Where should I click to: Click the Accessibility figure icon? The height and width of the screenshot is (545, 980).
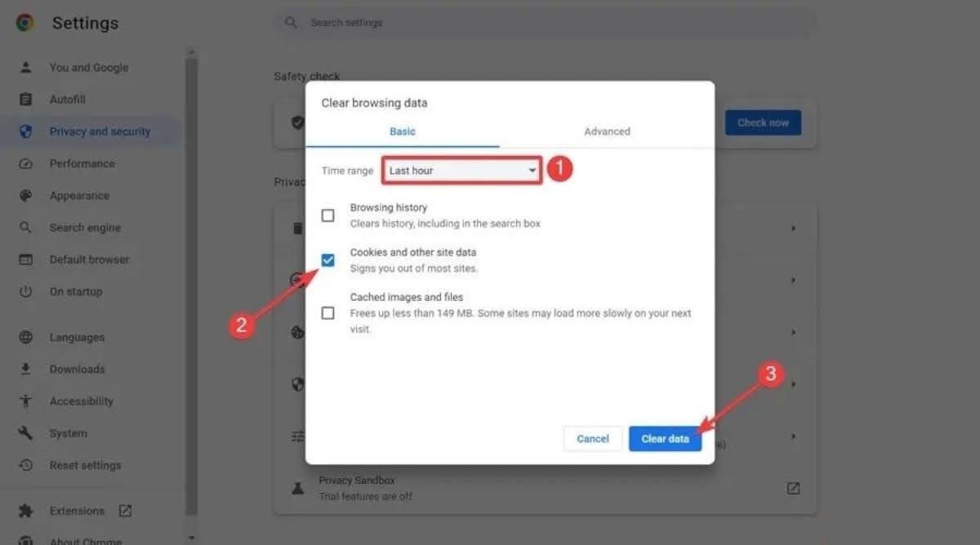pos(26,400)
